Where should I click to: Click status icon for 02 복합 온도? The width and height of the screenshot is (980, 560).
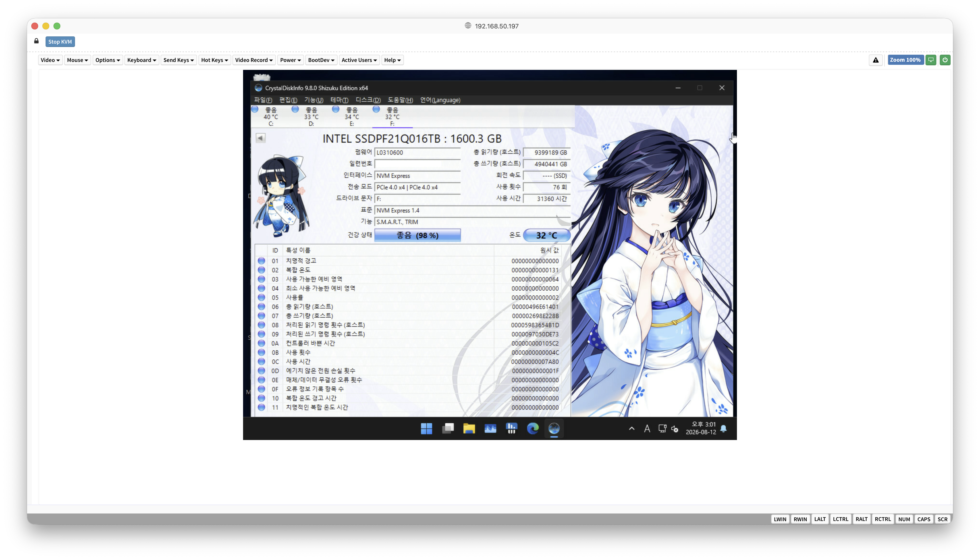click(x=261, y=270)
